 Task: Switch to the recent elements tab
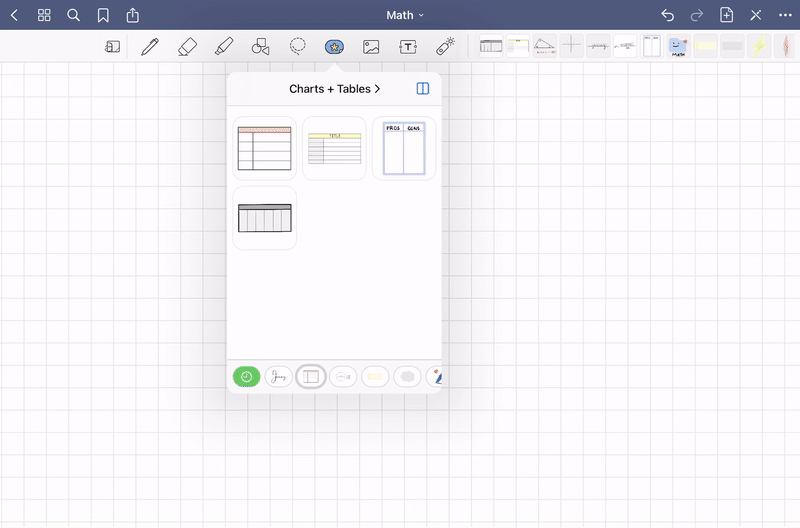click(x=246, y=377)
